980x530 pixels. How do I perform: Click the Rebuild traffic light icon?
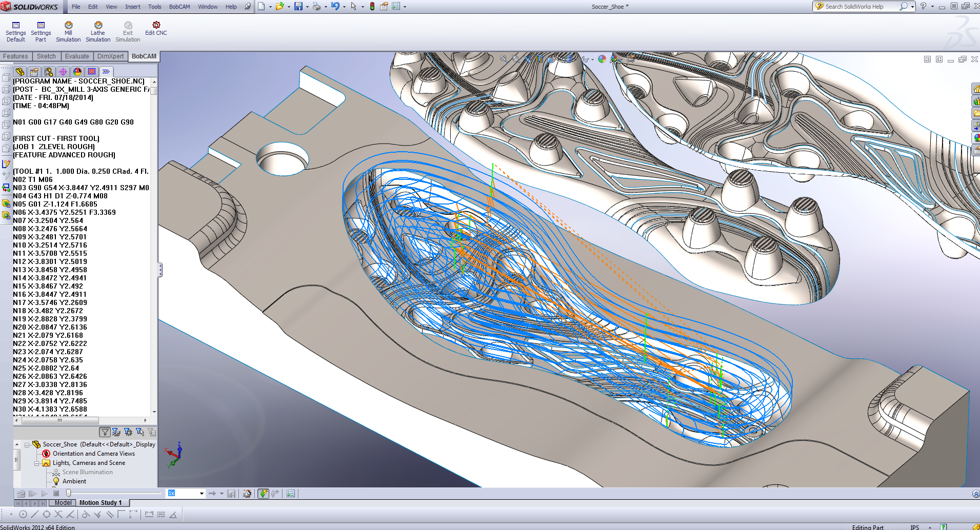[372, 7]
